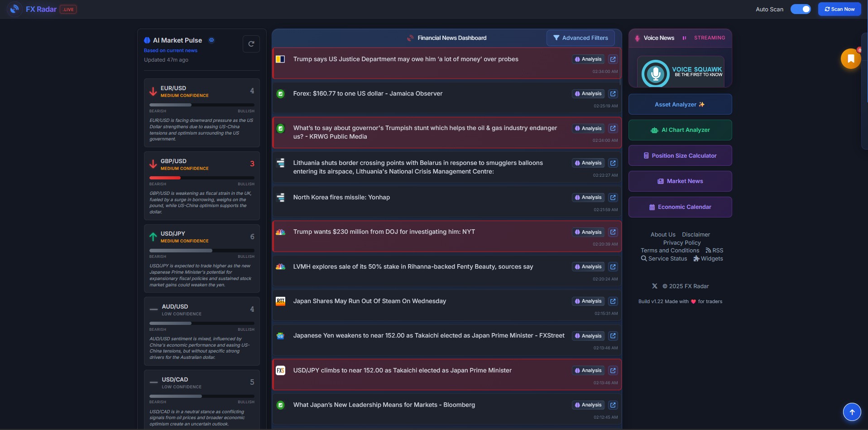The height and width of the screenshot is (430, 868).
Task: Open external link for LVMH Fenty Beauty story
Action: pyautogui.click(x=613, y=267)
